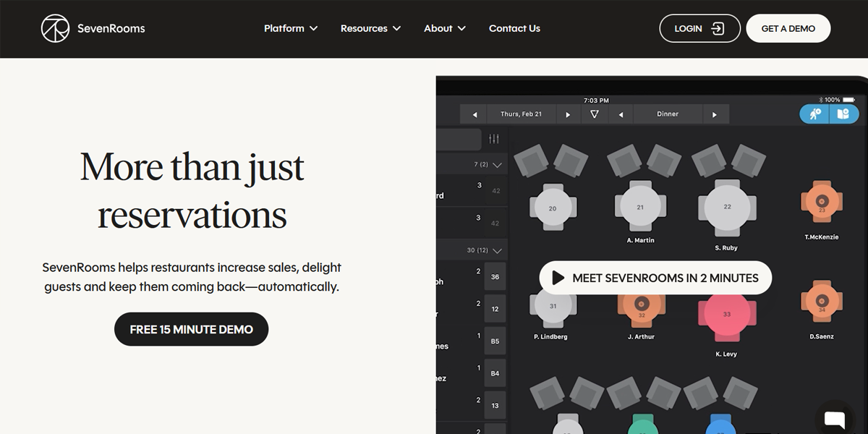Go to previous date before Thurs, Feb 21
868x434 pixels.
(x=475, y=114)
